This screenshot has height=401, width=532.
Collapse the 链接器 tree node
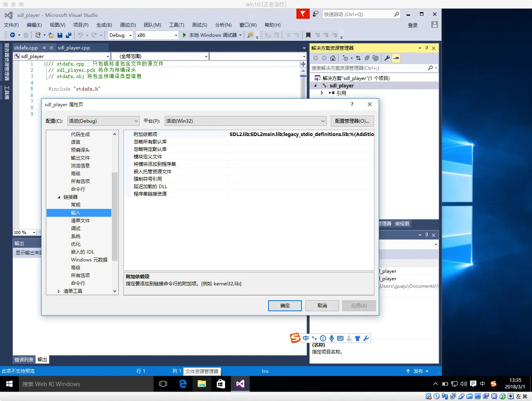pos(59,197)
